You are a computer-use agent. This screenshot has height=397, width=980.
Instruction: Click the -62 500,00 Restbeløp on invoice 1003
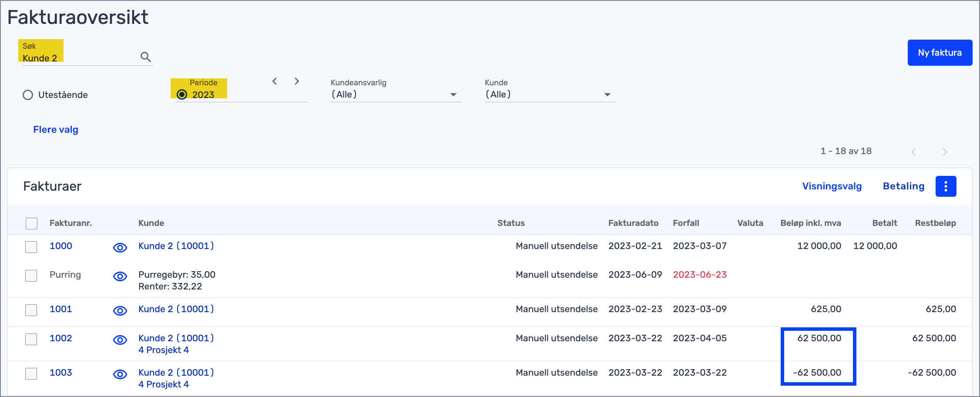932,373
